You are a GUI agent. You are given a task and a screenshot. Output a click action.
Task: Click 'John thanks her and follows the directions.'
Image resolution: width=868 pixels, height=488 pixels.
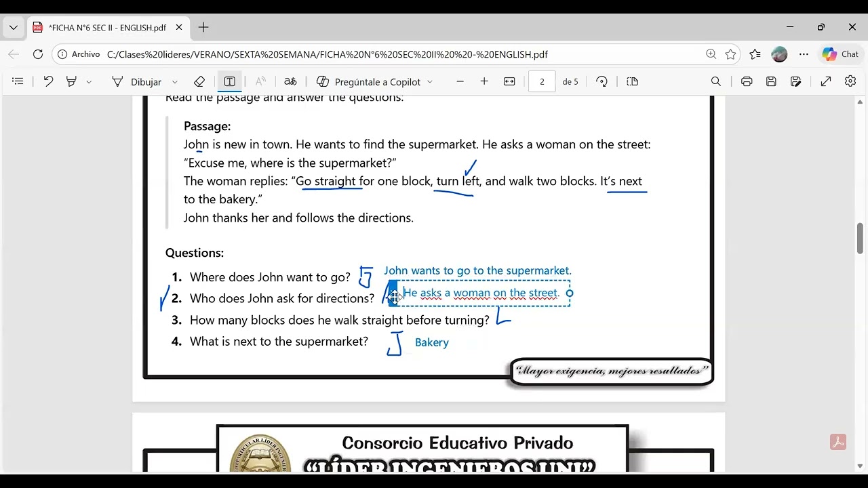[298, 218]
